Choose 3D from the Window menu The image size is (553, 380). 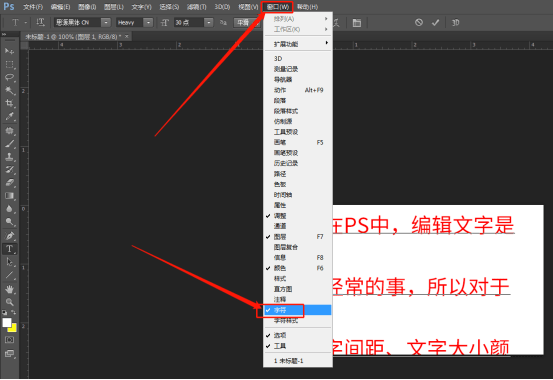pos(298,59)
